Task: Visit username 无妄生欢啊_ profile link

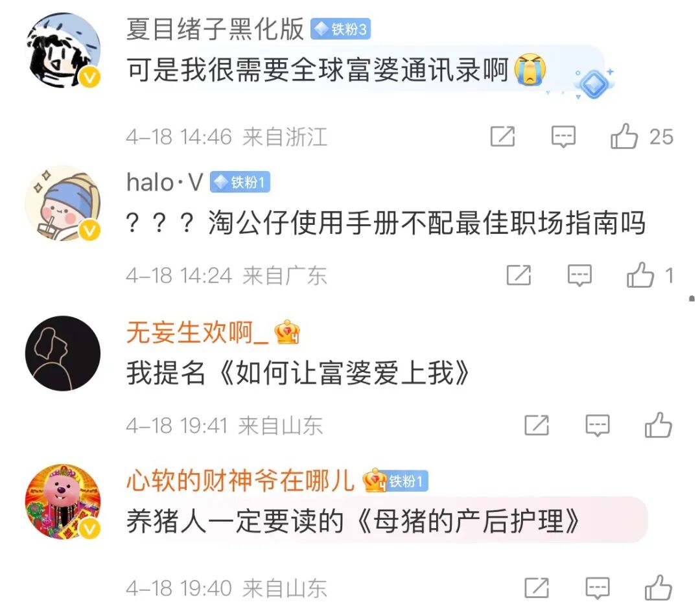Action: (198, 332)
